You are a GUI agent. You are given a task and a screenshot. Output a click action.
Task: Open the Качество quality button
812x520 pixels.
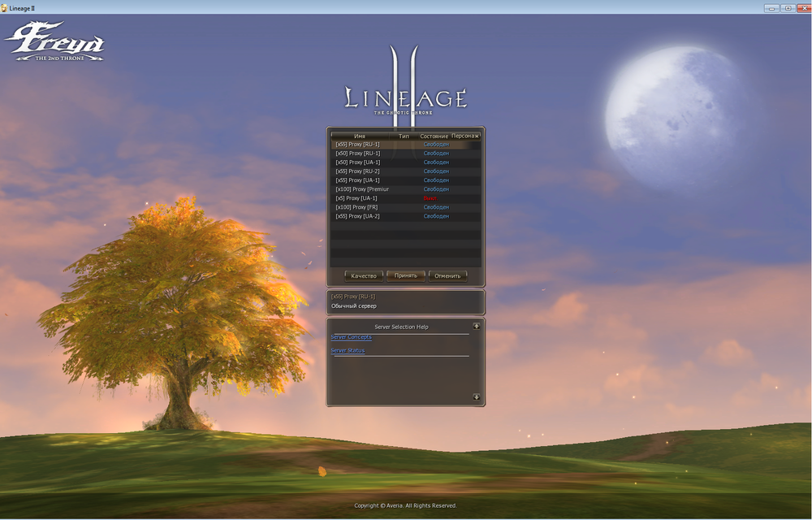[x=364, y=275]
